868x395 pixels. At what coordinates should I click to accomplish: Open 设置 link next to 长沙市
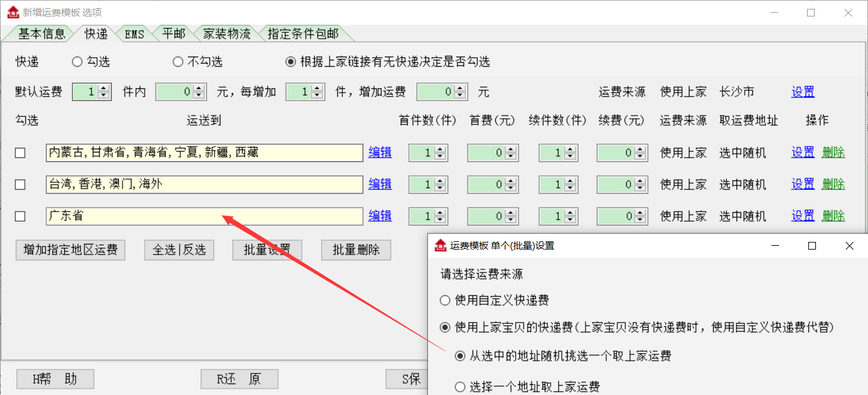pyautogui.click(x=803, y=92)
